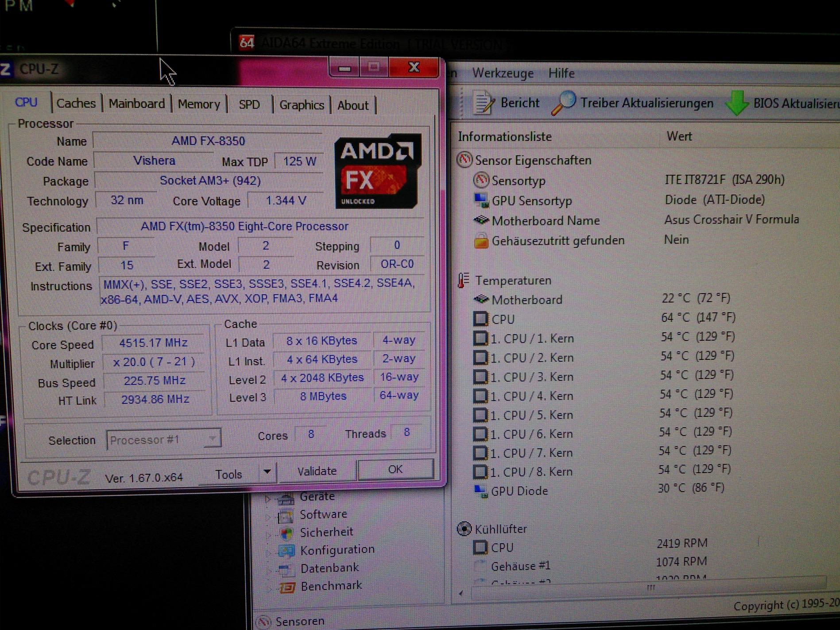Click the 1. CPU / 8. Kern icon

(480, 472)
